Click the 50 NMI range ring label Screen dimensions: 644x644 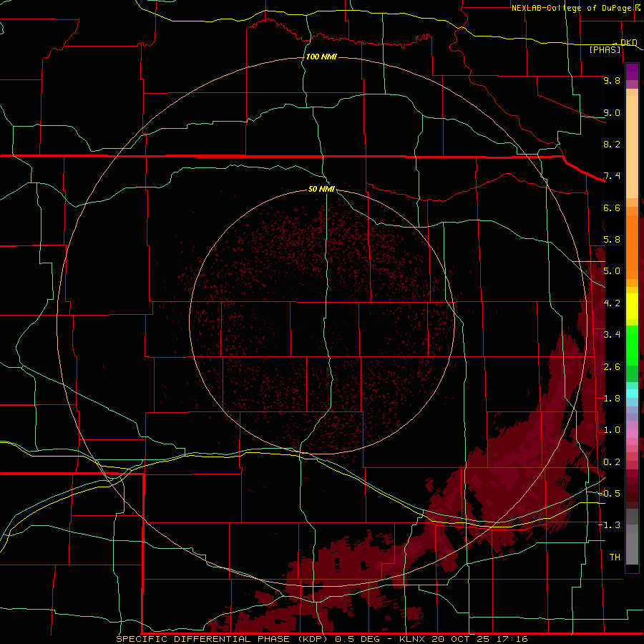(321, 189)
